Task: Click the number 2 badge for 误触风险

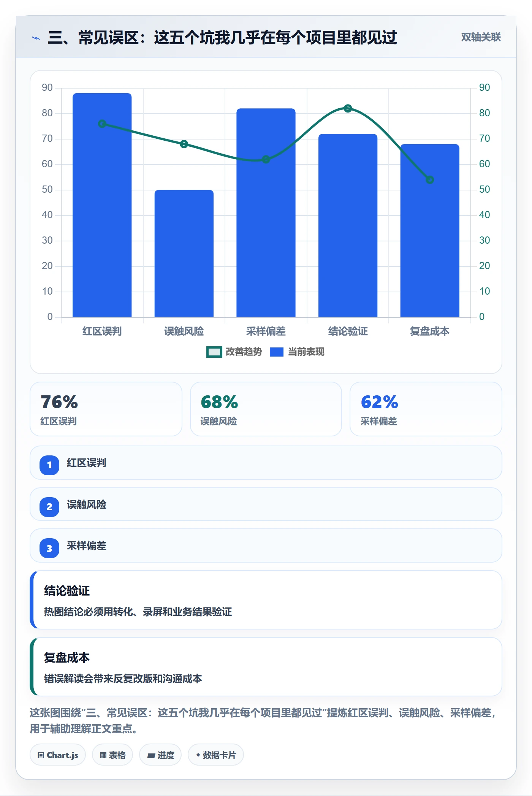Action: point(49,507)
